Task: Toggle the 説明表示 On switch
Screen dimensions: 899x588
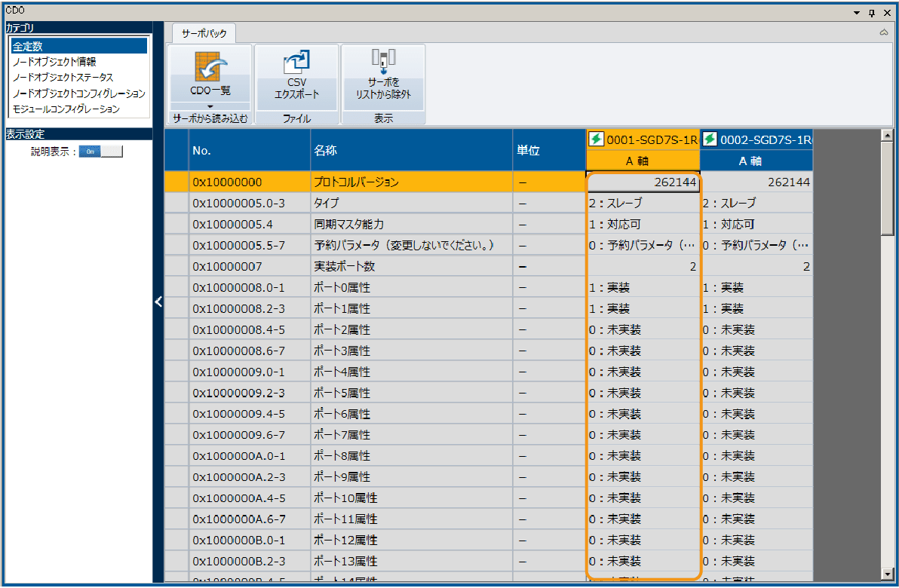Action: [100, 152]
